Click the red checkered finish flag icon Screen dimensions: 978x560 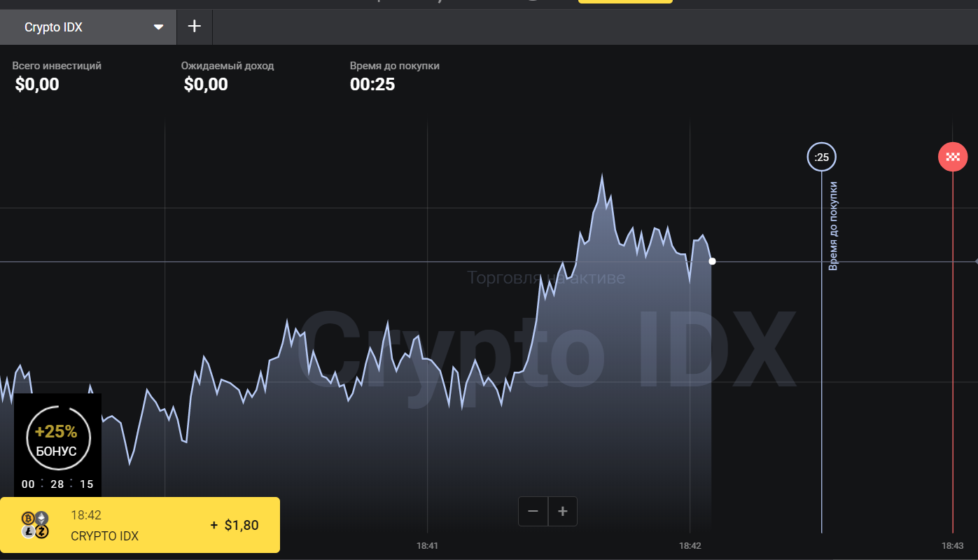952,157
